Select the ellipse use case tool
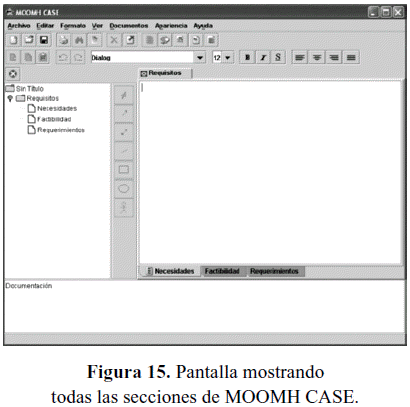The height and width of the screenshot is (407, 410). (x=124, y=189)
